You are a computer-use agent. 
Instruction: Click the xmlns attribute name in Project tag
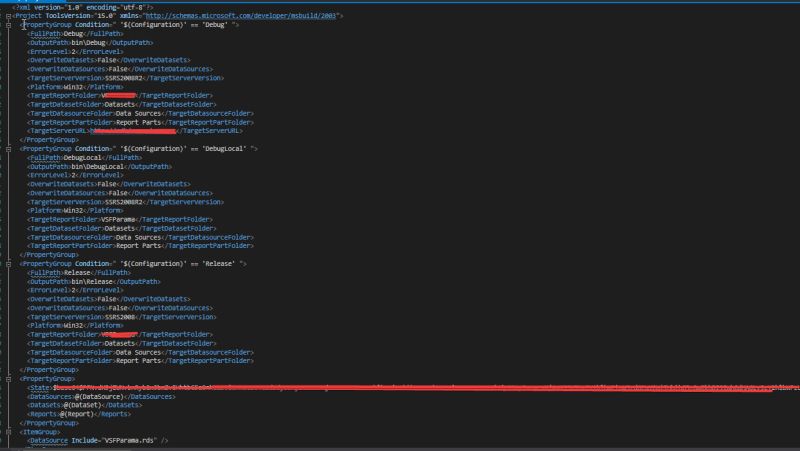[x=130, y=16]
